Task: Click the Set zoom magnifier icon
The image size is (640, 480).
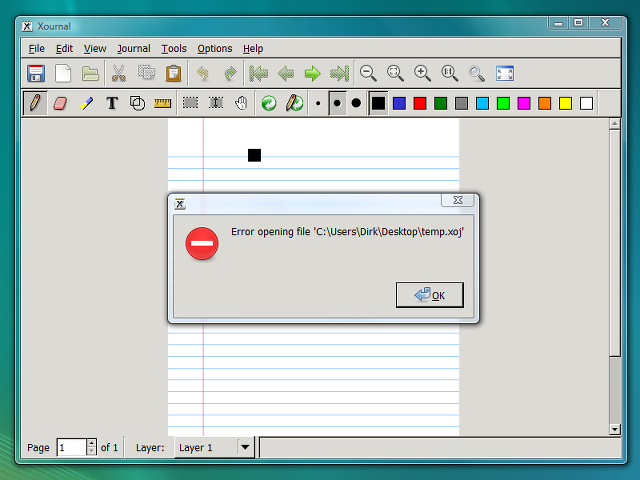Action: pos(477,74)
